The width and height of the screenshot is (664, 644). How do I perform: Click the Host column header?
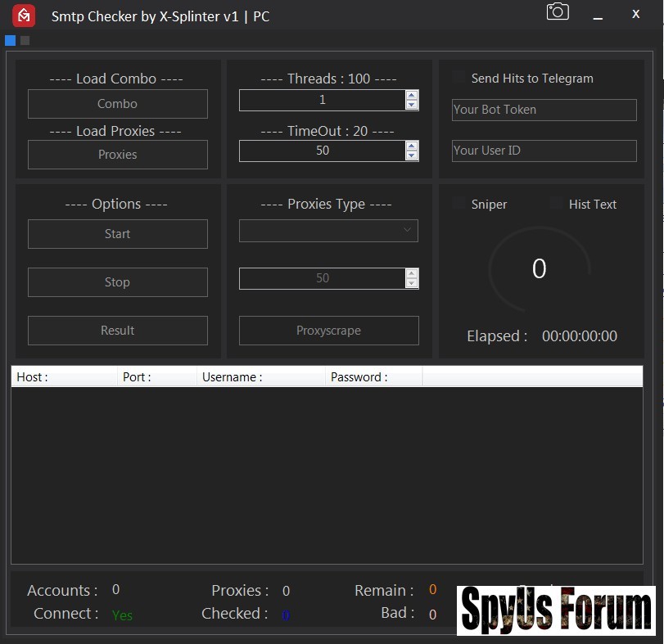[x=64, y=377]
